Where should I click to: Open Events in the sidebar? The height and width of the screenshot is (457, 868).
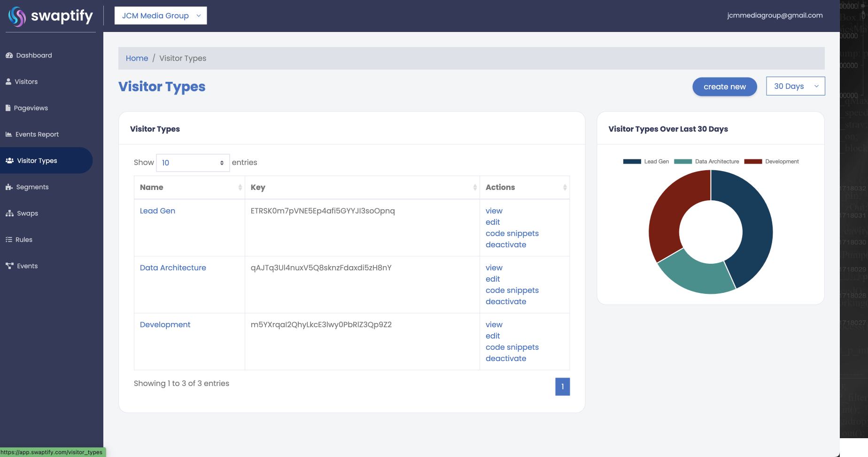pyautogui.click(x=27, y=266)
